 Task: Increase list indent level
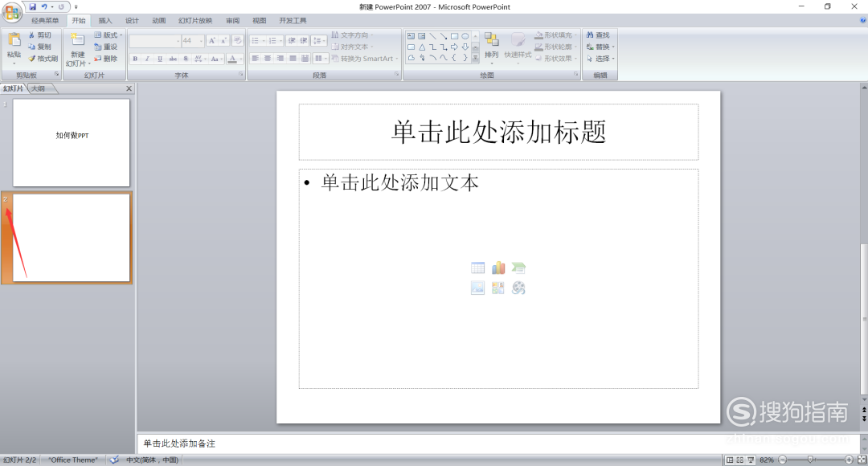[x=303, y=40]
